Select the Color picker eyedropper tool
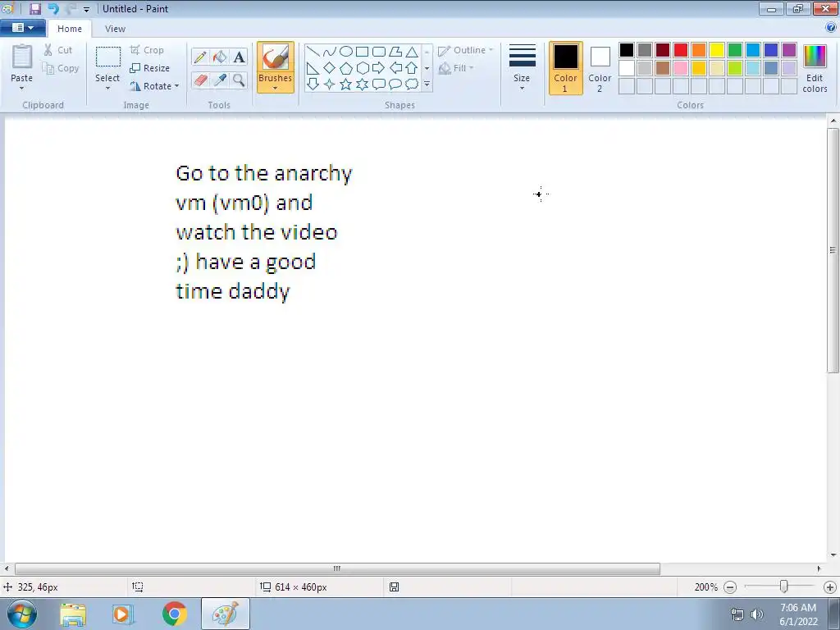840x630 pixels. click(220, 80)
